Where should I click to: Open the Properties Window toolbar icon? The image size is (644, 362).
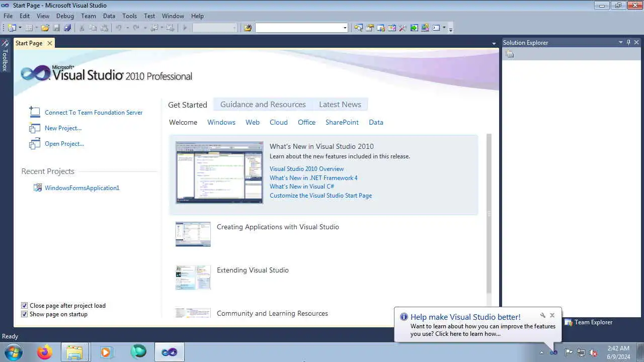(370, 28)
